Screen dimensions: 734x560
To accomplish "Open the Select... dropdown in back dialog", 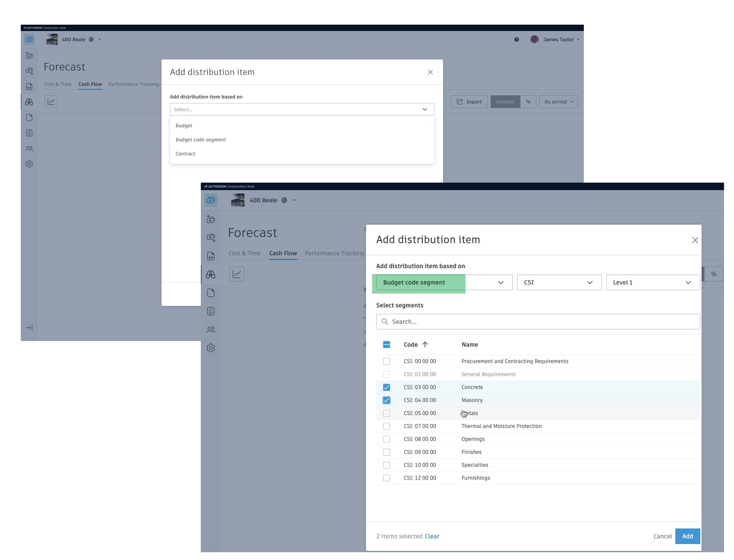I will (x=302, y=109).
